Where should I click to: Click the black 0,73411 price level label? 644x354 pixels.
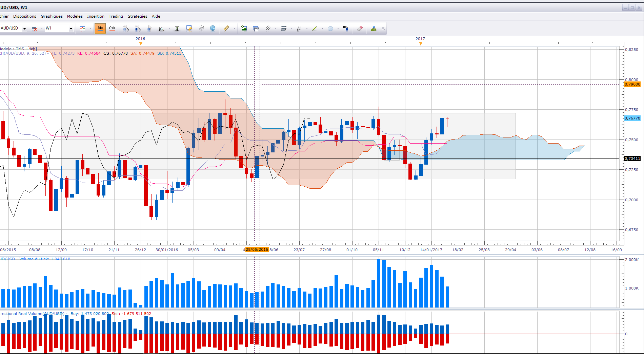click(x=632, y=159)
